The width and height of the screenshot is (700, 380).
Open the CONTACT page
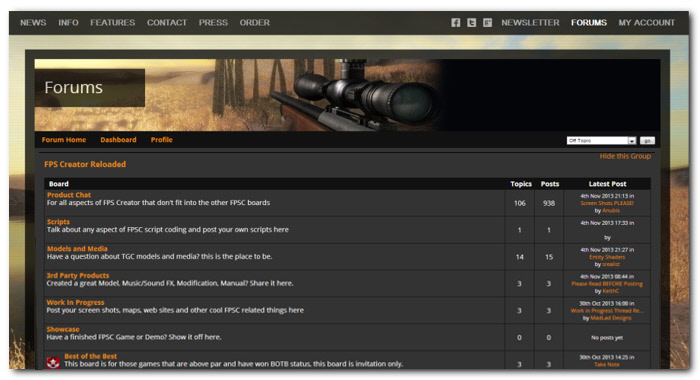coord(167,22)
